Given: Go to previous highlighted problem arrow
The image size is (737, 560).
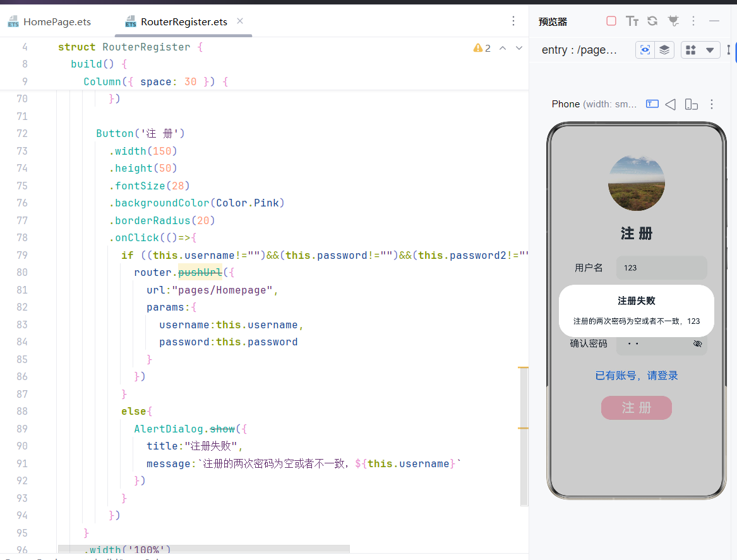Looking at the screenshot, I should (x=503, y=48).
